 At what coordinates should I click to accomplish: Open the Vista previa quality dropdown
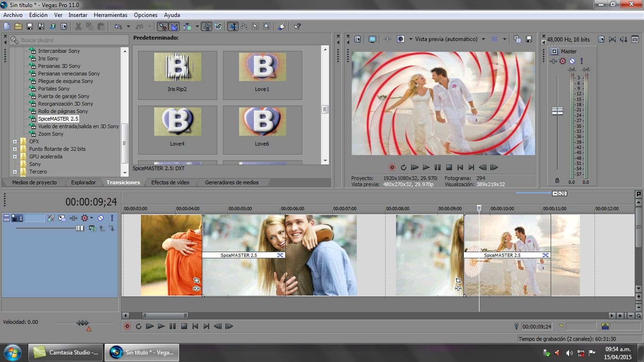click(x=483, y=39)
